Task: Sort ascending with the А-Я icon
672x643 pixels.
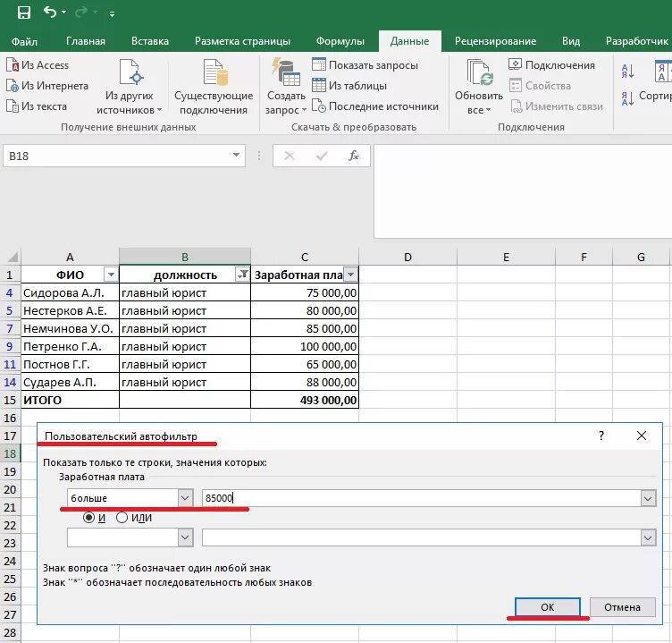Action: coord(627,72)
